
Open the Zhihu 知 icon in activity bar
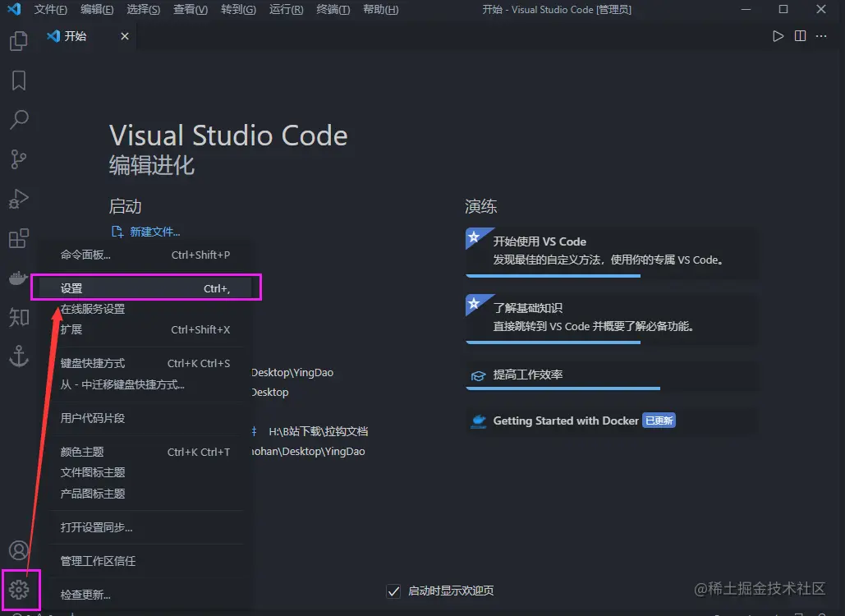tap(19, 317)
